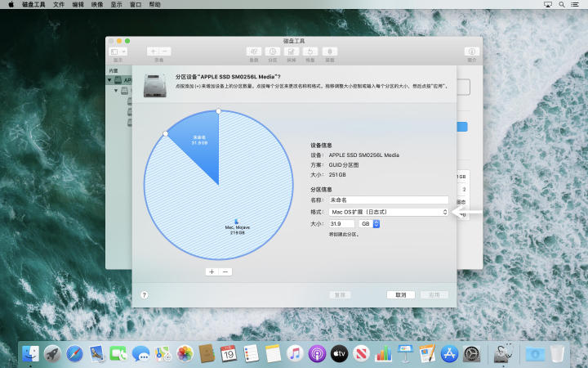
Task: Open App Store from the Dock
Action: point(450,354)
